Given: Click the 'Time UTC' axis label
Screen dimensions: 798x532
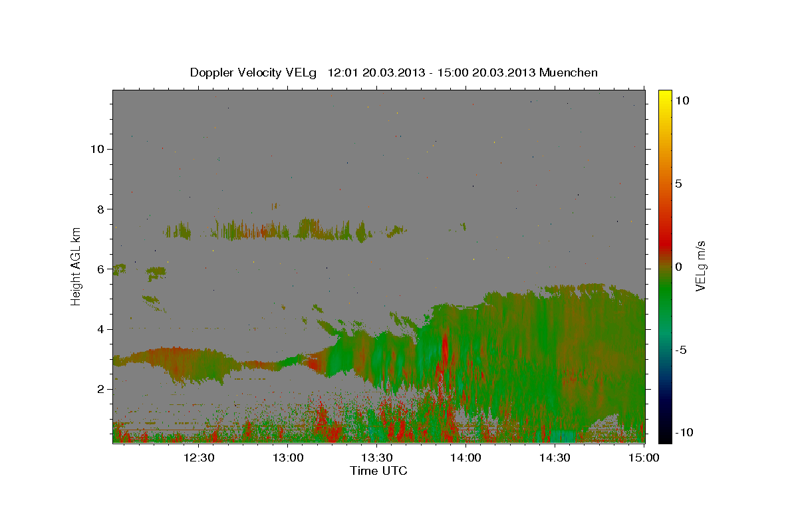Looking at the screenshot, I should (378, 471).
